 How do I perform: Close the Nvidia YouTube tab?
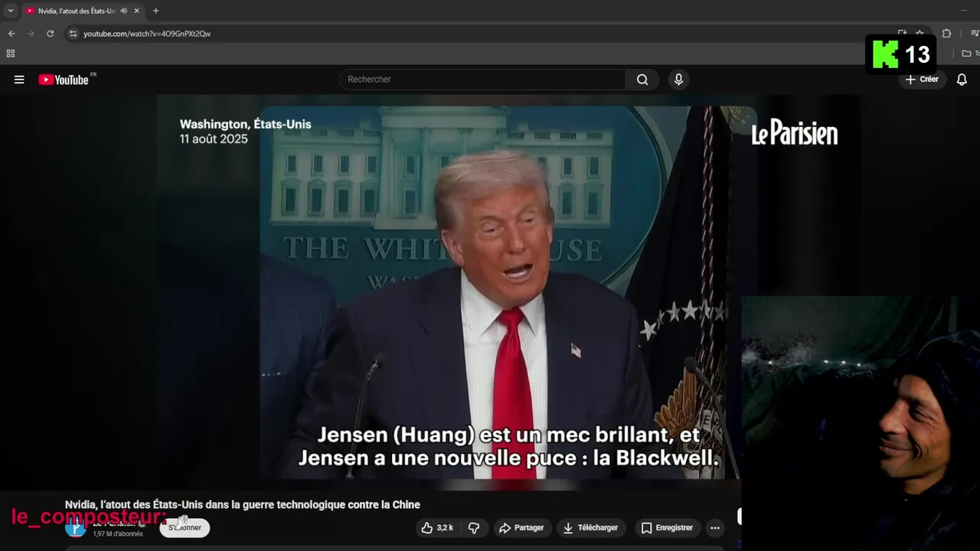(x=136, y=11)
